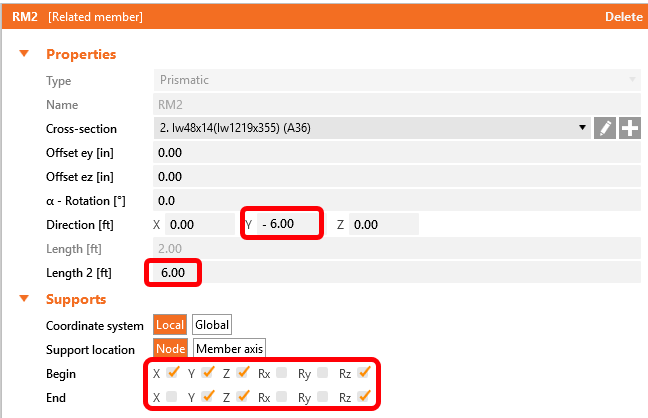Select Global coordinate system

coord(211,324)
